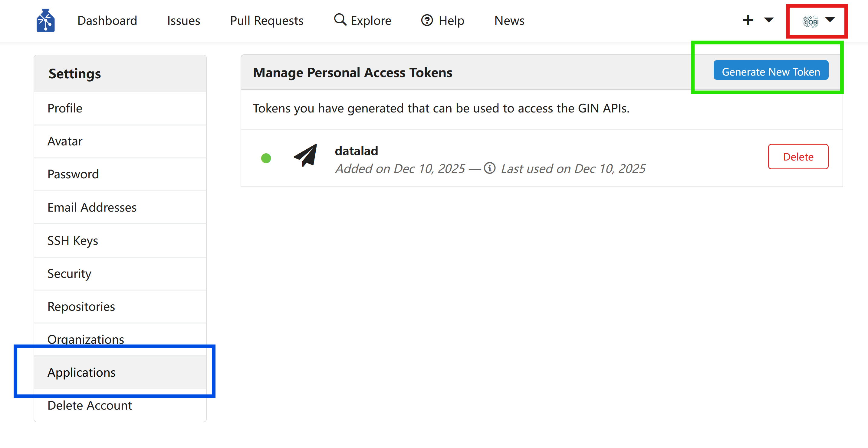Viewport: 868px width, 448px height.
Task: Go to Pull Requests page
Action: pos(267,21)
